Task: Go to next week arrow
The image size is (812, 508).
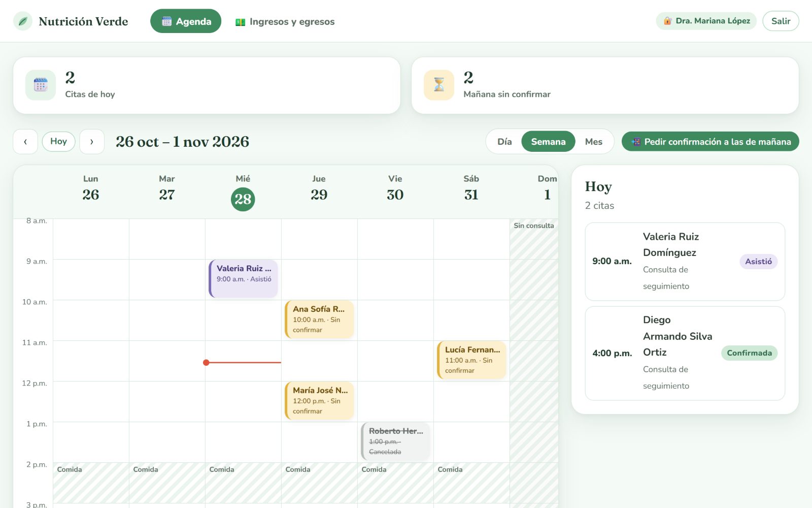Action: coord(92,142)
